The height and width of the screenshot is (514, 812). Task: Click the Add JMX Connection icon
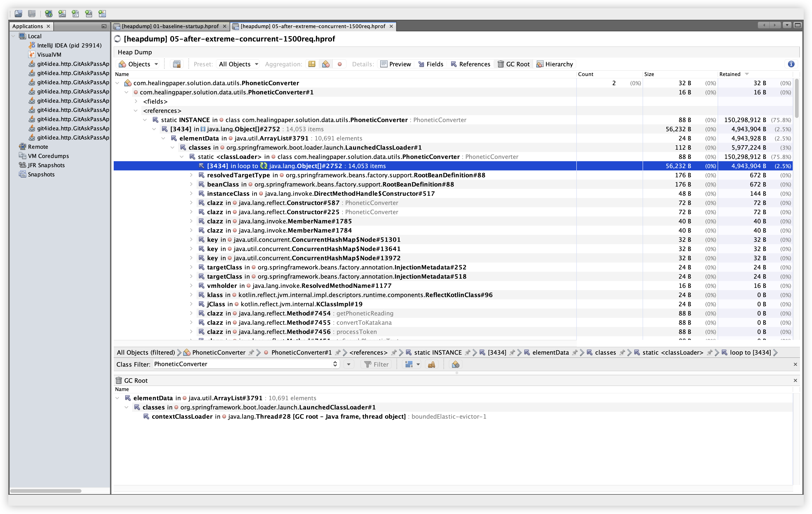click(x=62, y=14)
